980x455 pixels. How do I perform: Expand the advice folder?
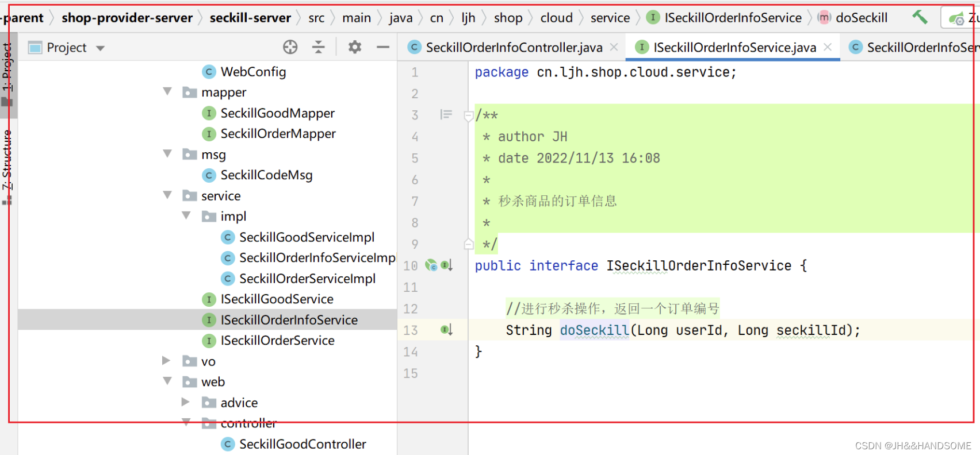click(185, 402)
